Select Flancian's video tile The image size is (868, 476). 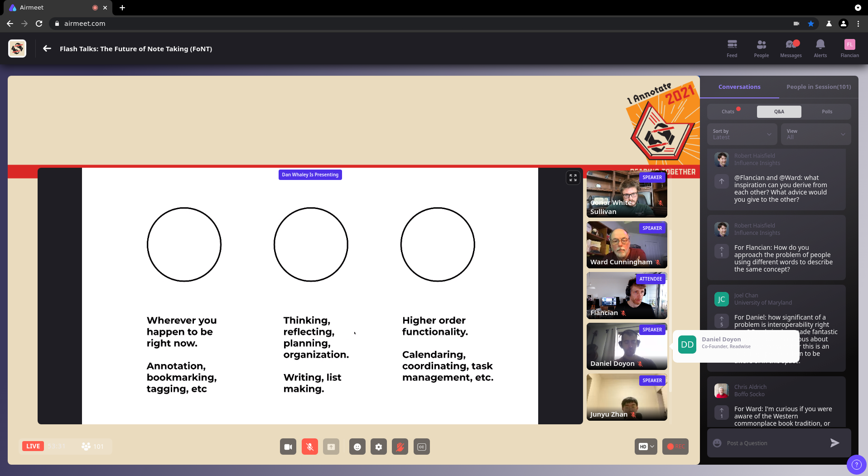pos(627,296)
